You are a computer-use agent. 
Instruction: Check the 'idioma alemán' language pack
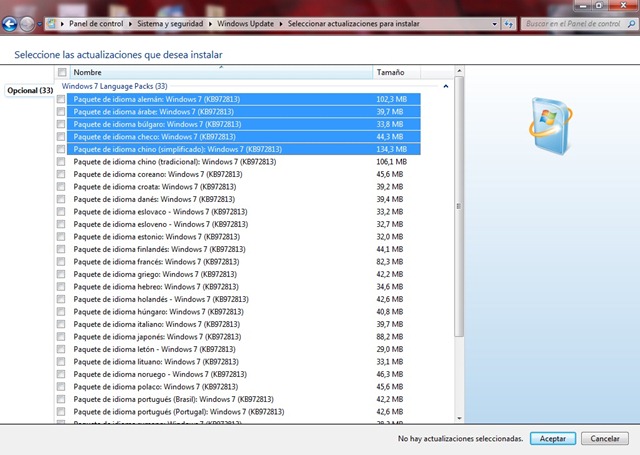(x=61, y=99)
